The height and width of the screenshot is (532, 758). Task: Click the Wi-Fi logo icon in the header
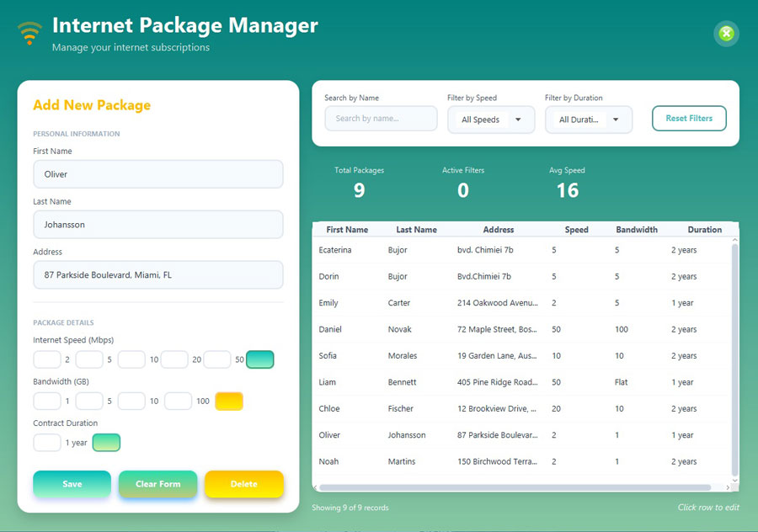tap(28, 32)
